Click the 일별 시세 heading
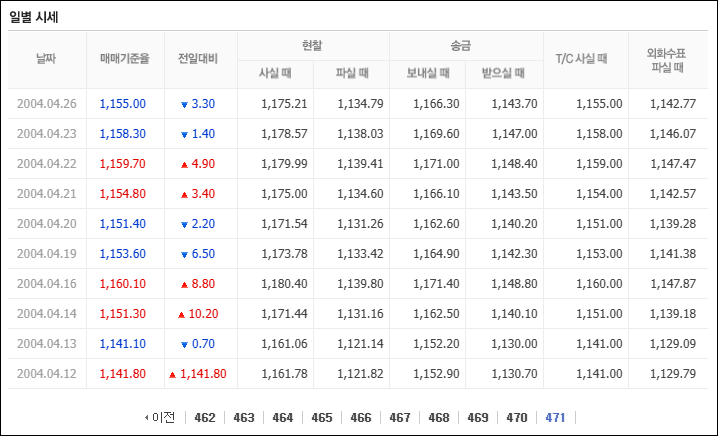This screenshot has width=718, height=436. coord(33,17)
